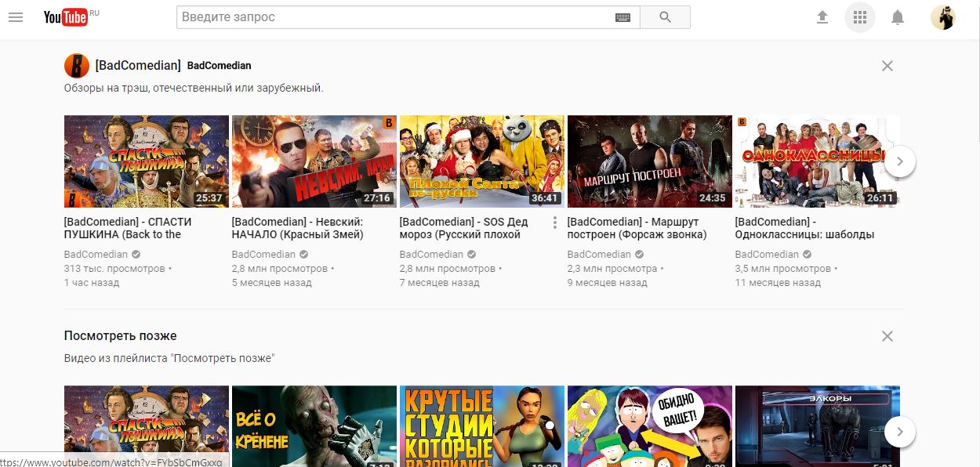Screen dimensions: 980x467
Task: Open the КРУТЫЕ СТУДИИ video thumbnail
Action: click(482, 426)
